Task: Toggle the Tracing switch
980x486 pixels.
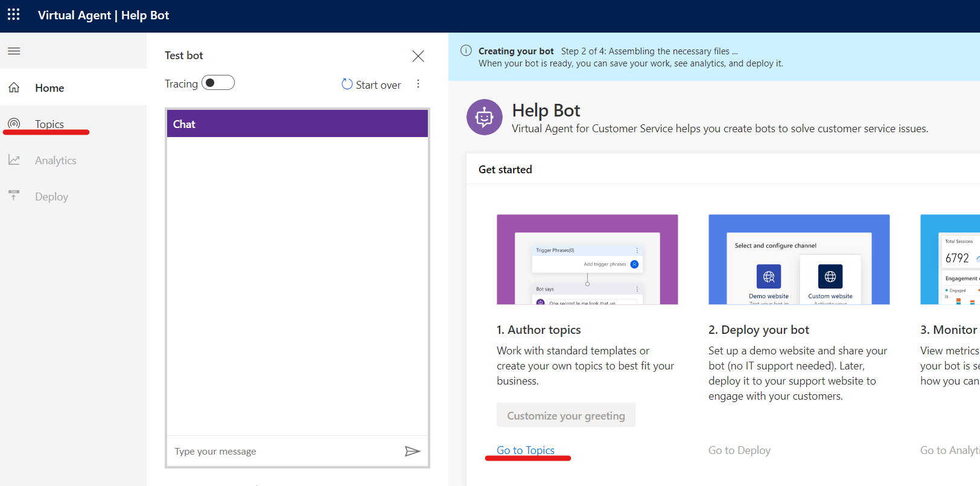Action: tap(218, 83)
